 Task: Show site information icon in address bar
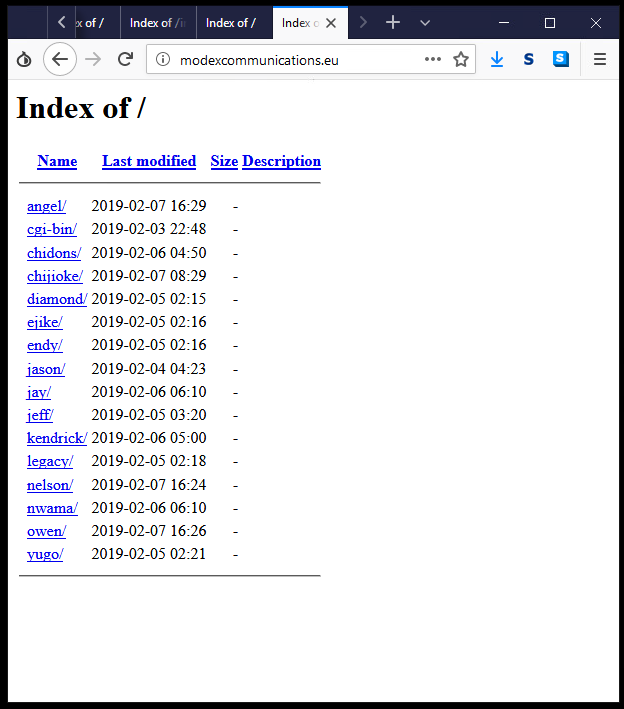164,59
